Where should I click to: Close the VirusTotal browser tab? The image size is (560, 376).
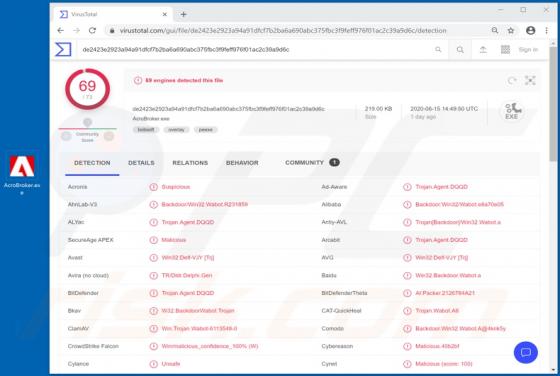click(165, 14)
